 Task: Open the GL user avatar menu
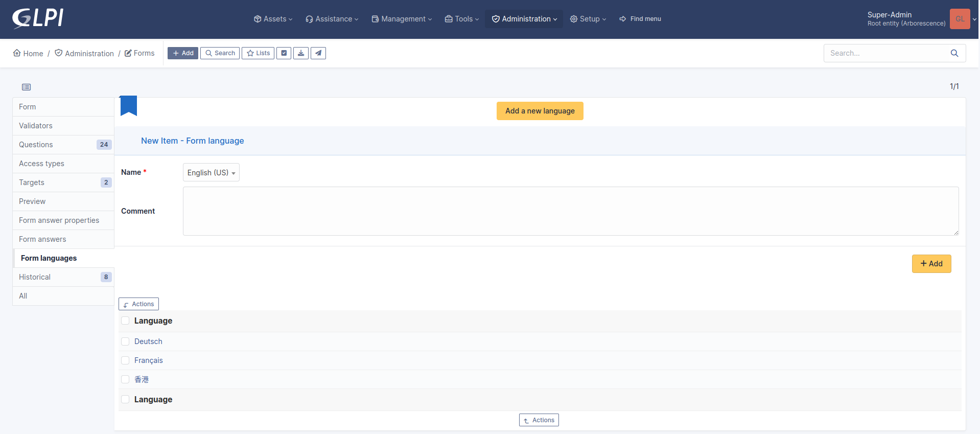tap(960, 19)
